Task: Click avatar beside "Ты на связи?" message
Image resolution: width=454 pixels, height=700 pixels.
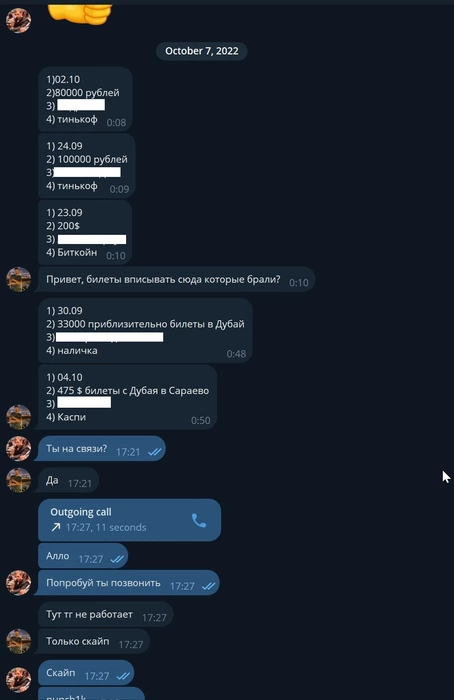Action: [x=18, y=448]
